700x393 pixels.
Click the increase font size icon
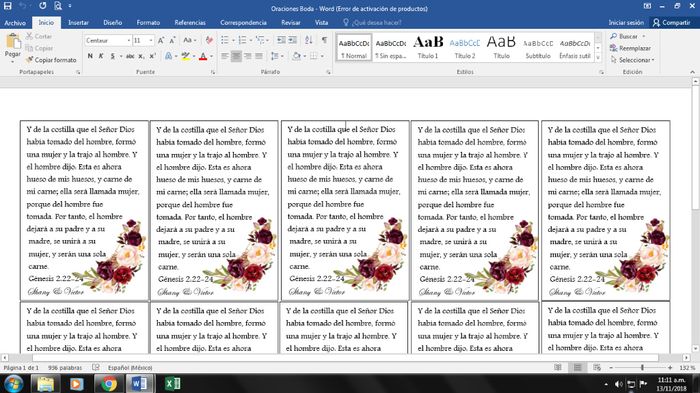(161, 40)
